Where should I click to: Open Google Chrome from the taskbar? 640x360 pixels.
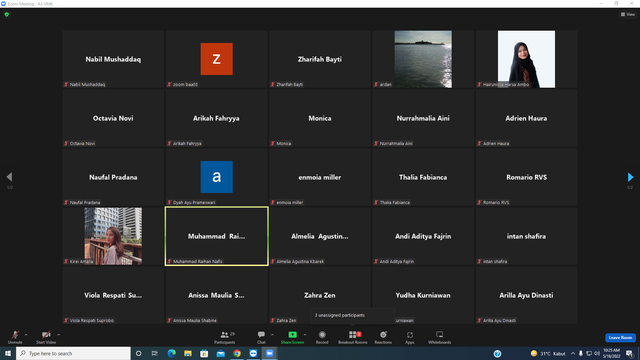237,353
